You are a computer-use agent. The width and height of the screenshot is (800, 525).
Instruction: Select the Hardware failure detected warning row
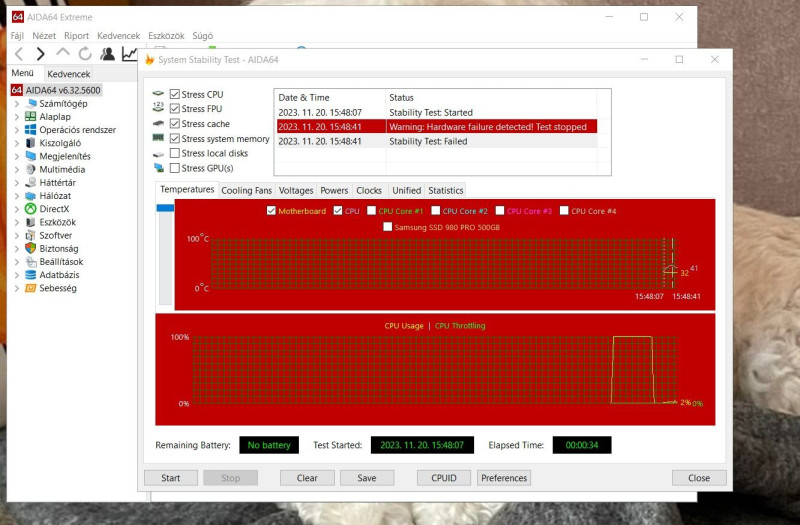(x=437, y=127)
